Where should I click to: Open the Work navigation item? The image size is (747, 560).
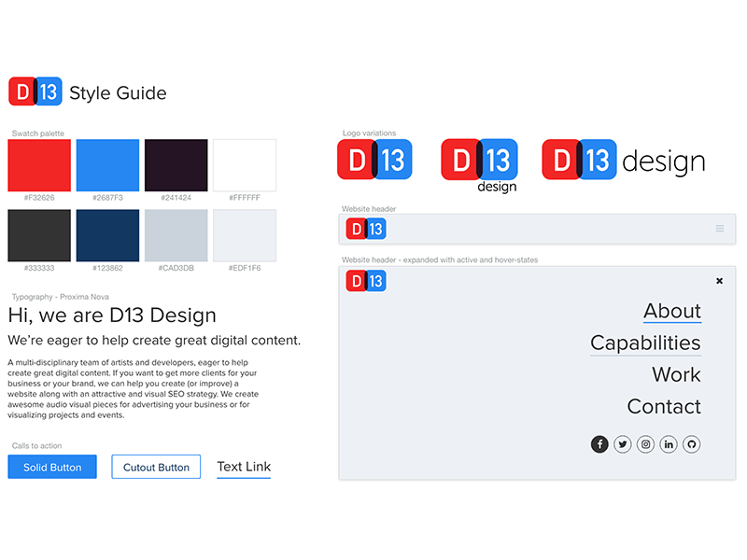676,374
